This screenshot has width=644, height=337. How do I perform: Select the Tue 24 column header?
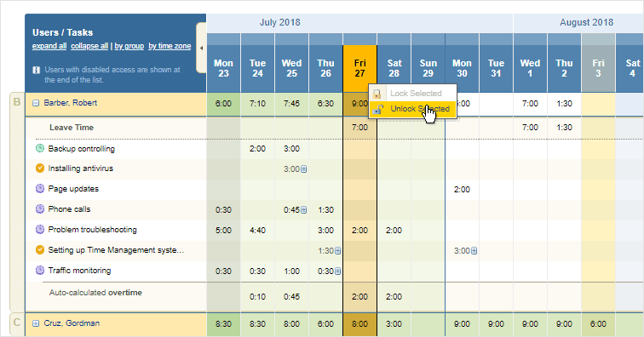pos(257,68)
